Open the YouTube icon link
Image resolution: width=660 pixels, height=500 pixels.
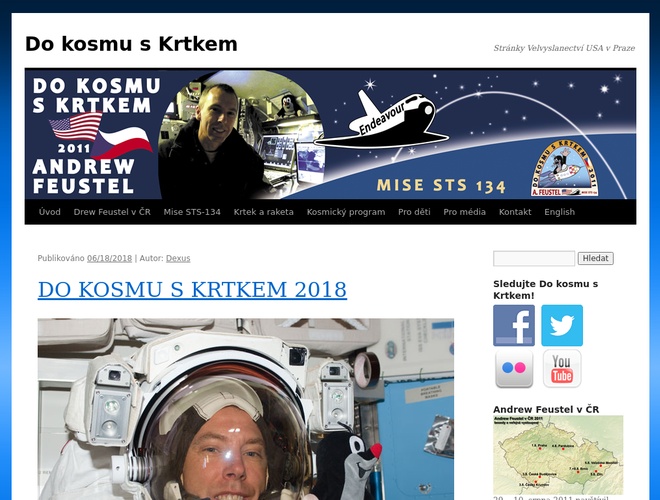[562, 369]
